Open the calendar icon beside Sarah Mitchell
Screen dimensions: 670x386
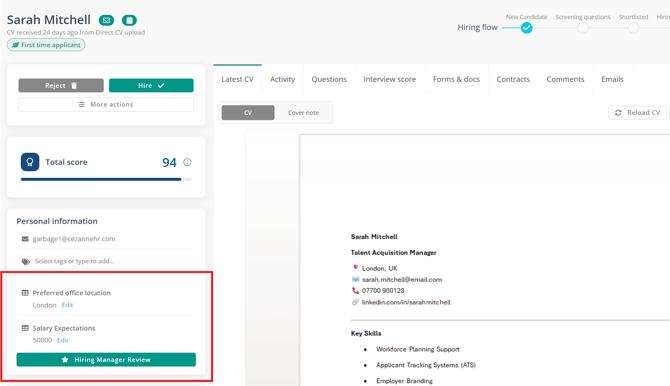point(129,20)
